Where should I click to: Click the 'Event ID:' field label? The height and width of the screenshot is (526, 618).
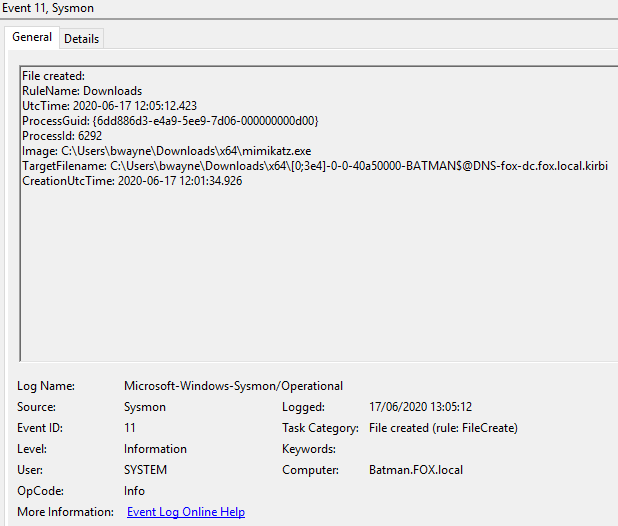(40, 428)
